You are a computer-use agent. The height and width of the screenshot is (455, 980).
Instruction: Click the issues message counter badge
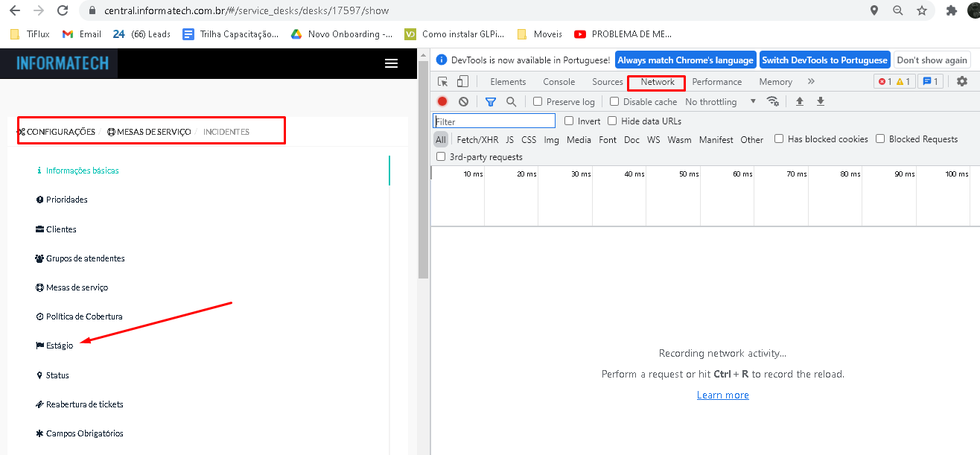tap(930, 82)
